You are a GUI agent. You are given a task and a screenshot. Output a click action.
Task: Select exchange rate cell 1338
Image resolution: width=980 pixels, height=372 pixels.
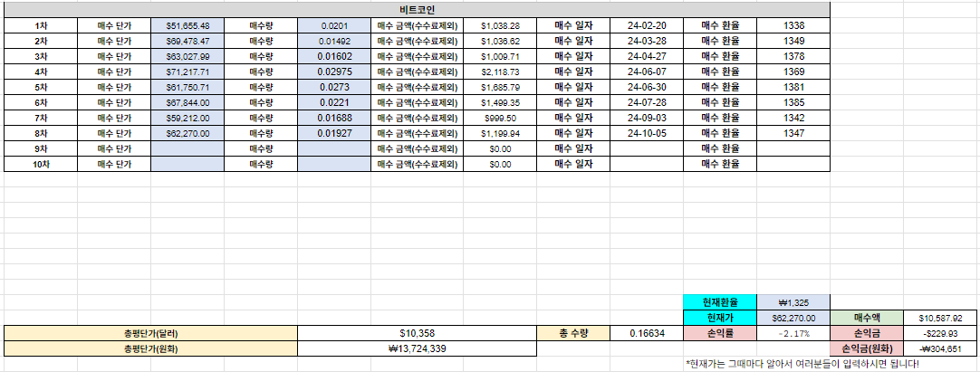click(x=793, y=25)
